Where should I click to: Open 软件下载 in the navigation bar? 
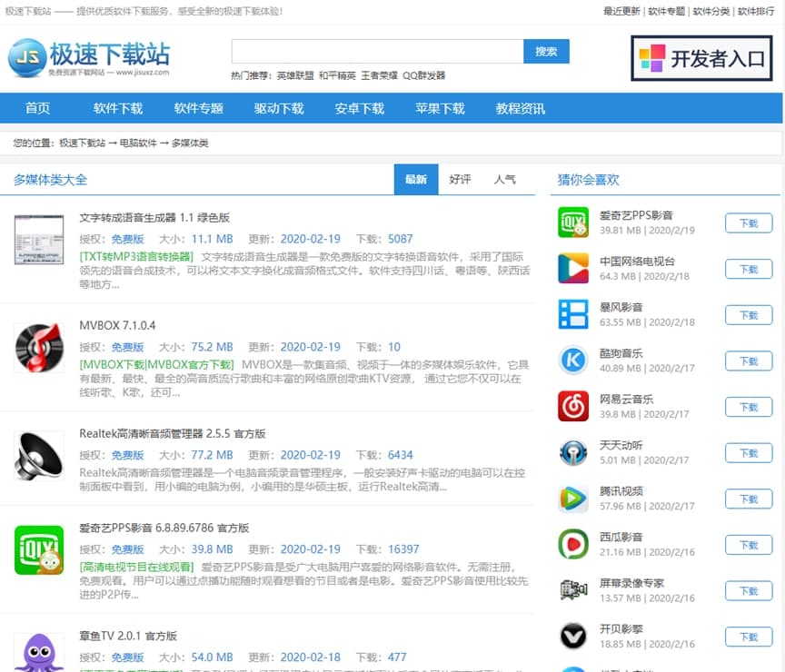click(118, 108)
